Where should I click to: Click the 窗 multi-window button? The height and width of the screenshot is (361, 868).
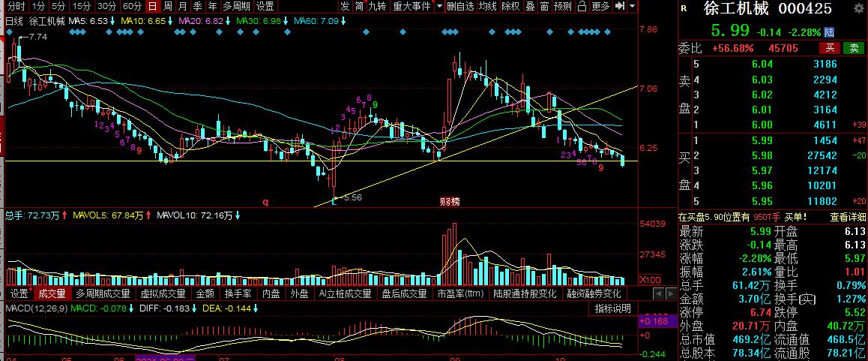545,7
